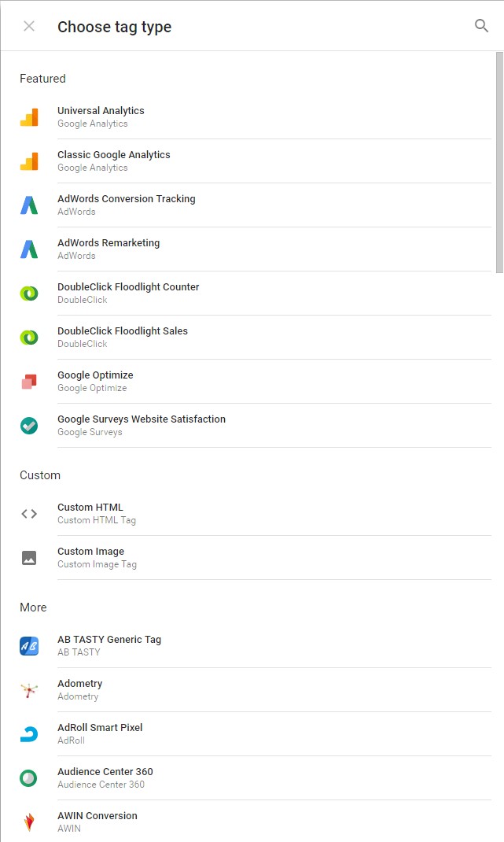The width and height of the screenshot is (504, 842).
Task: Open Google Surveys Website Satisfaction tag
Action: click(x=142, y=425)
